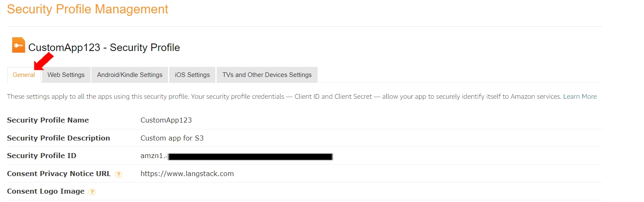Click the Security Profile ID label

point(41,156)
